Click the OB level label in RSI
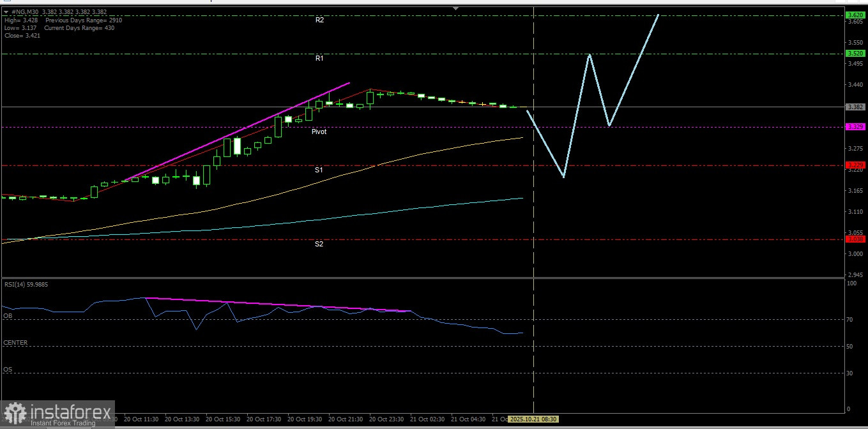Viewport: 868px width, 429px height. click(8, 315)
